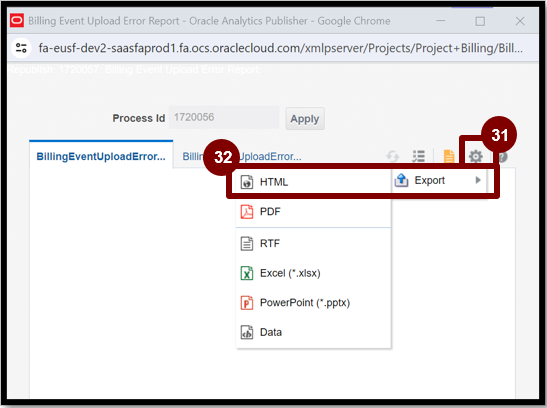The width and height of the screenshot is (547, 408).
Task: Open the Actions gear icon menu
Action: pos(475,157)
